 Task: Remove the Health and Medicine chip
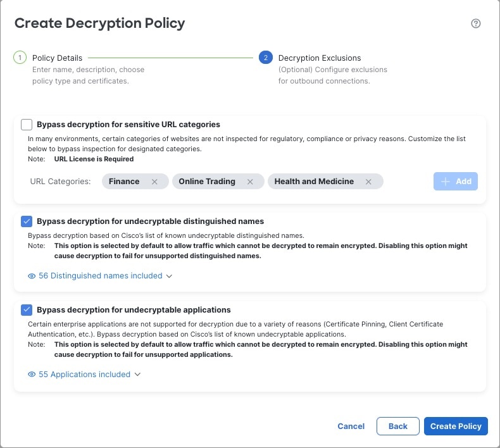click(x=368, y=182)
